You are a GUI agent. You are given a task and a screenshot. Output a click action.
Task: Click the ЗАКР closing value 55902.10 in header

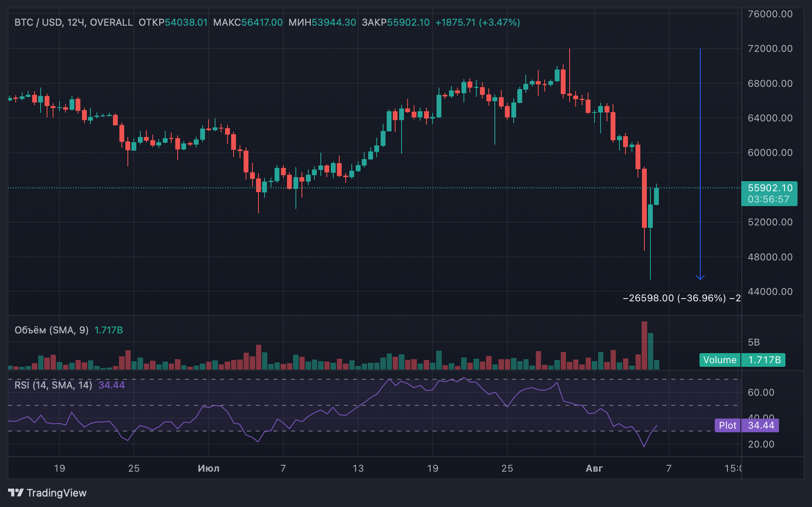pos(408,22)
